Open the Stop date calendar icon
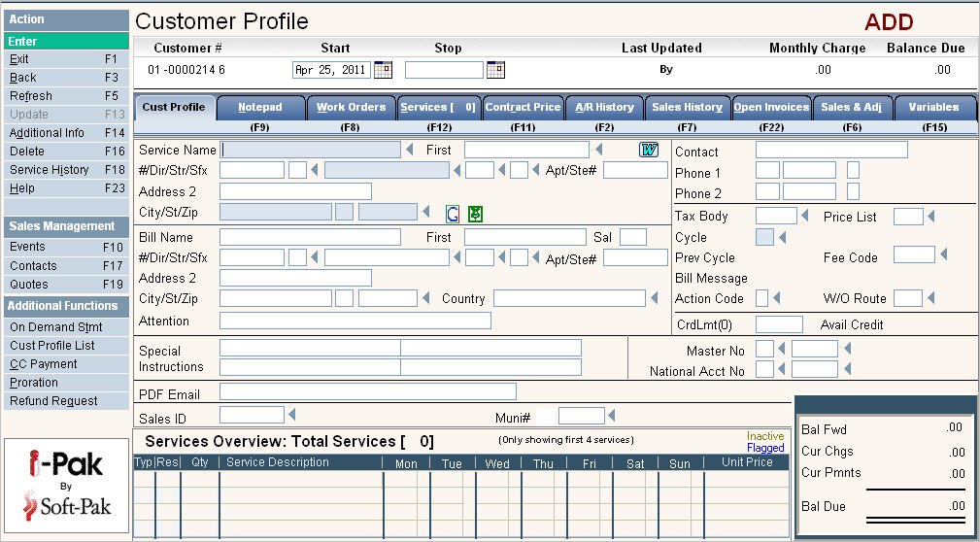The image size is (980, 542). pyautogui.click(x=495, y=69)
